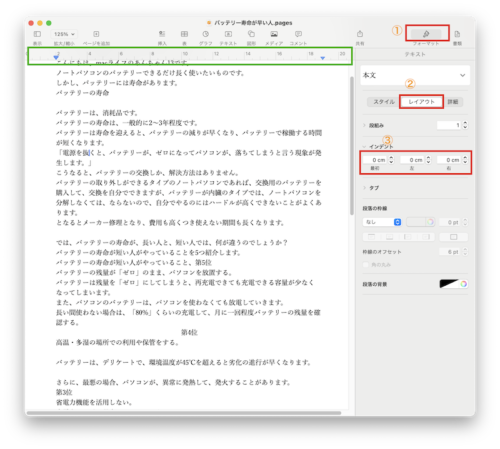This screenshot has width=500, height=449.
Task: Click the 右 right indent stepper
Action: click(465, 160)
